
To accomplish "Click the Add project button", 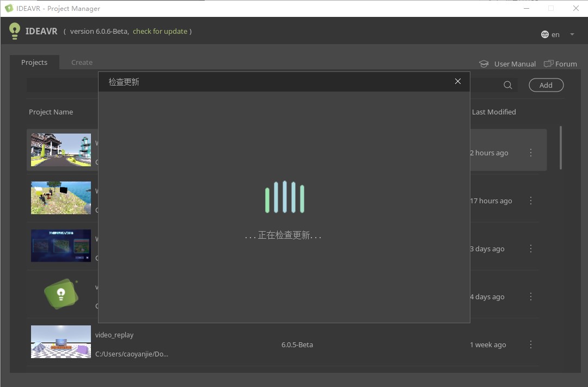I will 546,85.
